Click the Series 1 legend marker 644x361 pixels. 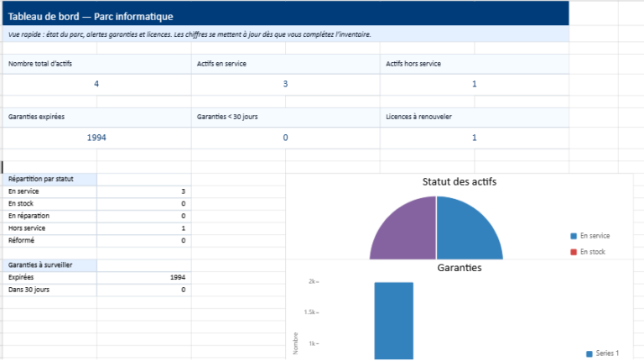point(589,353)
